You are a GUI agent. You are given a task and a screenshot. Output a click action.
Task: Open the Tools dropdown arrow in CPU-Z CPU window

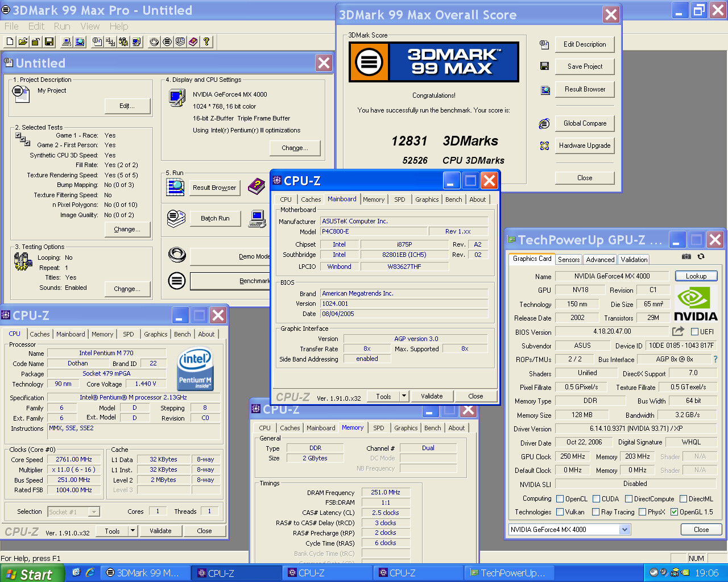coord(133,531)
